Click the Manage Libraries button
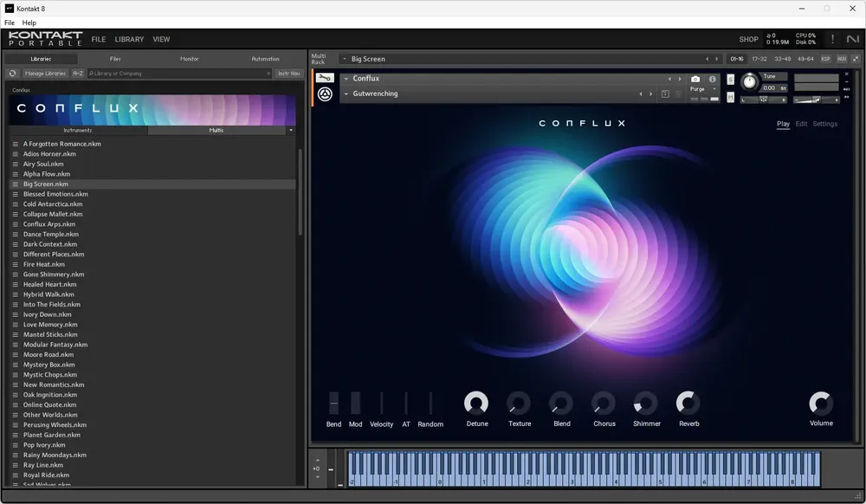This screenshot has height=504, width=866. (45, 74)
